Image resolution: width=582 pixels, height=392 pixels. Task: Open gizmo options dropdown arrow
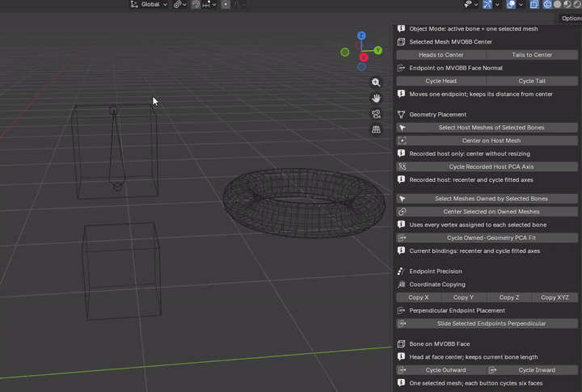pos(497,5)
